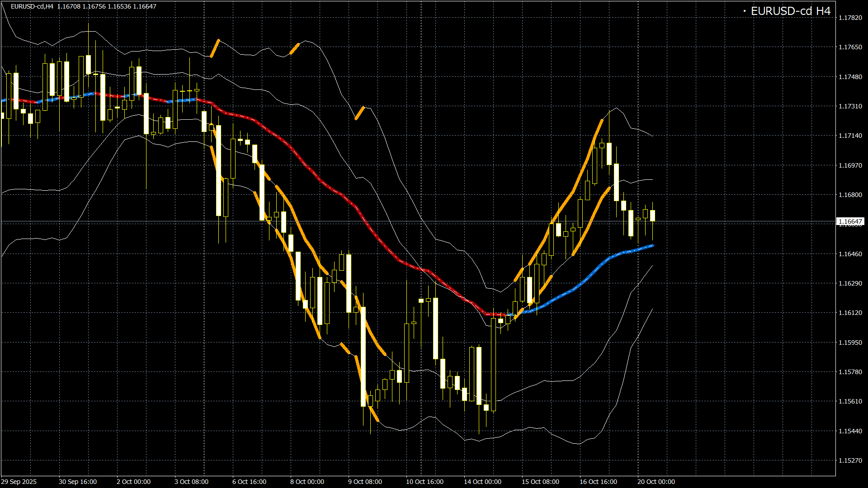This screenshot has width=868, height=488.
Task: Click the 20 Oct 00:00 time label
Action: point(656,482)
